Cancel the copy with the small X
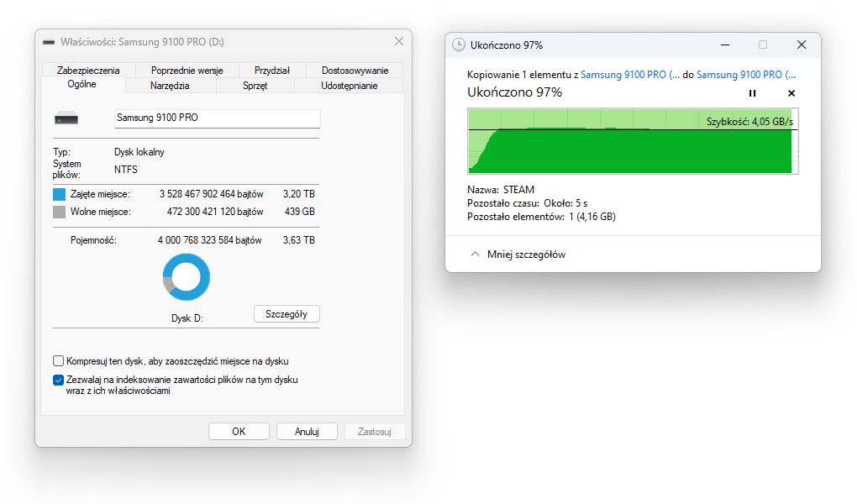This screenshot has height=504, width=857. point(791,93)
